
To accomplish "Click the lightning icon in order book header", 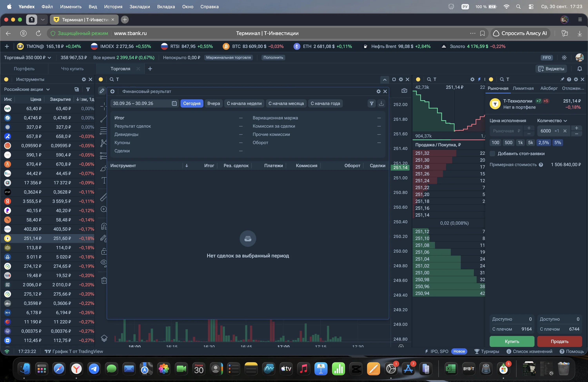I will coord(479,79).
